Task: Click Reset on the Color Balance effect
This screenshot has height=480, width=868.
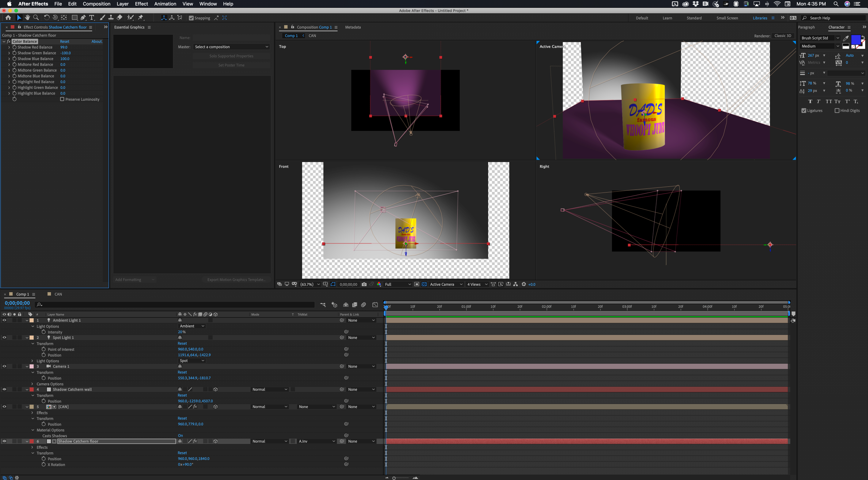Action: [x=64, y=41]
